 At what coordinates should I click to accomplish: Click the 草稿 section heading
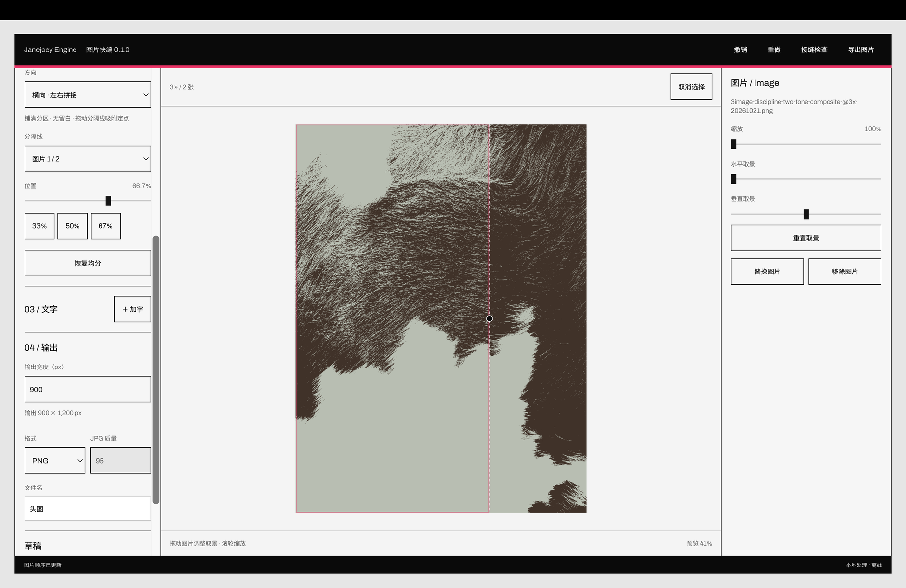(x=33, y=546)
